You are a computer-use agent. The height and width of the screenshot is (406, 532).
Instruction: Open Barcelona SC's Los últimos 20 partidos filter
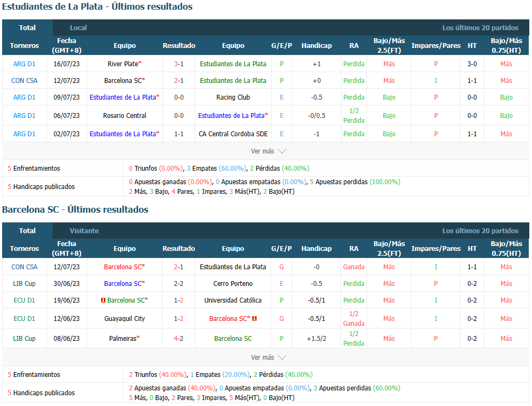tap(480, 230)
